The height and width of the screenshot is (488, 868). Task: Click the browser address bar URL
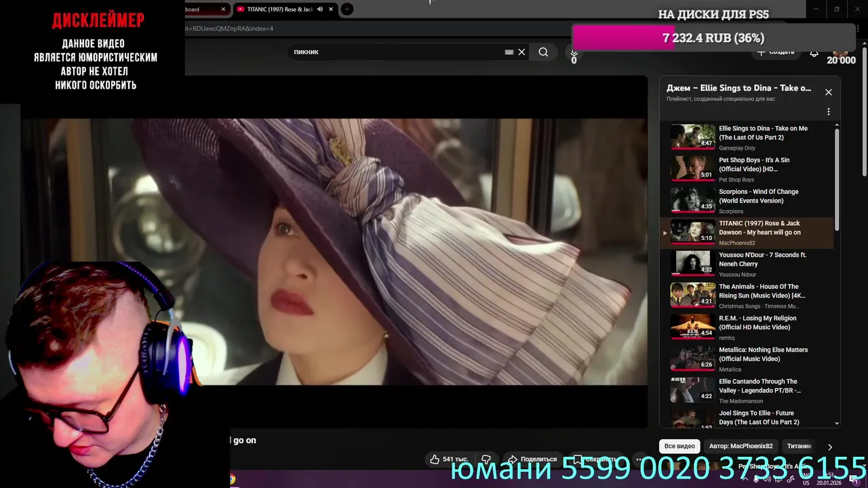coord(229,28)
